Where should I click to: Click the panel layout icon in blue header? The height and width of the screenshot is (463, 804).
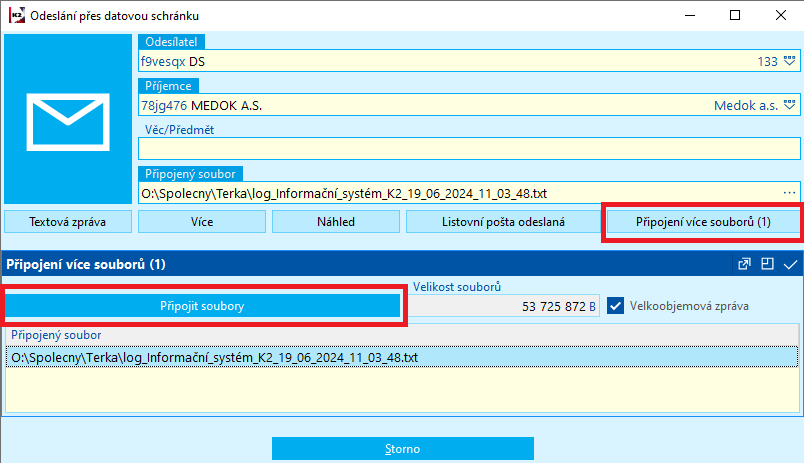tap(767, 264)
